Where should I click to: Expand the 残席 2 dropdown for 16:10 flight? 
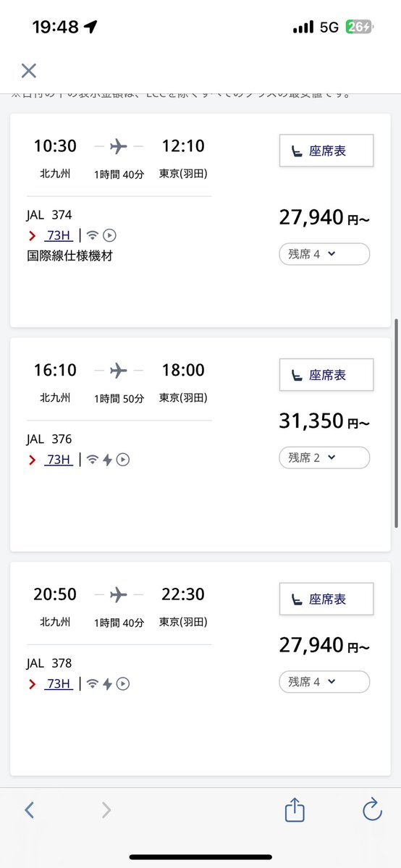point(324,458)
